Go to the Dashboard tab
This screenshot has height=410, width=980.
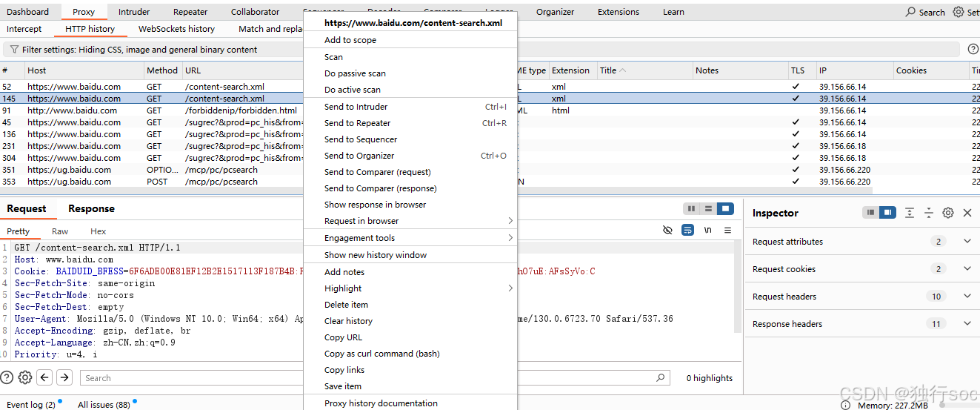[x=27, y=12]
